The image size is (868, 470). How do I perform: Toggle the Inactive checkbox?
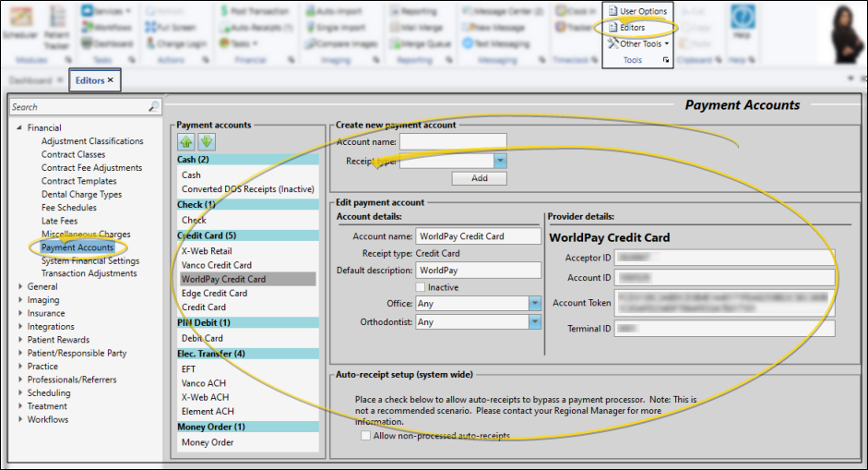(x=422, y=287)
